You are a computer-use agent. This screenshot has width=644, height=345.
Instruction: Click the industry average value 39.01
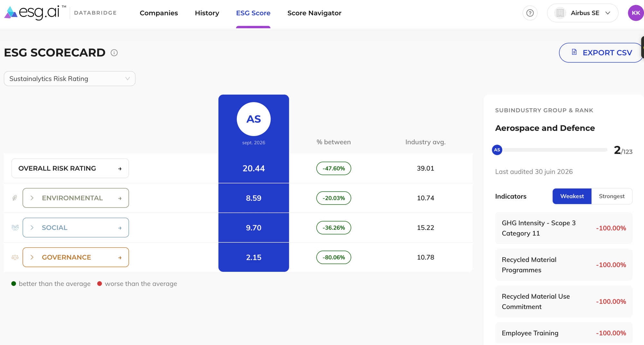coord(425,168)
